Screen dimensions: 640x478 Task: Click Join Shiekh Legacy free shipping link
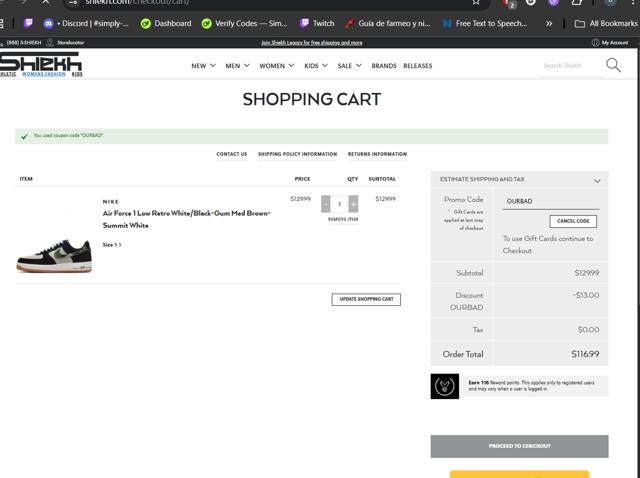[x=311, y=42]
